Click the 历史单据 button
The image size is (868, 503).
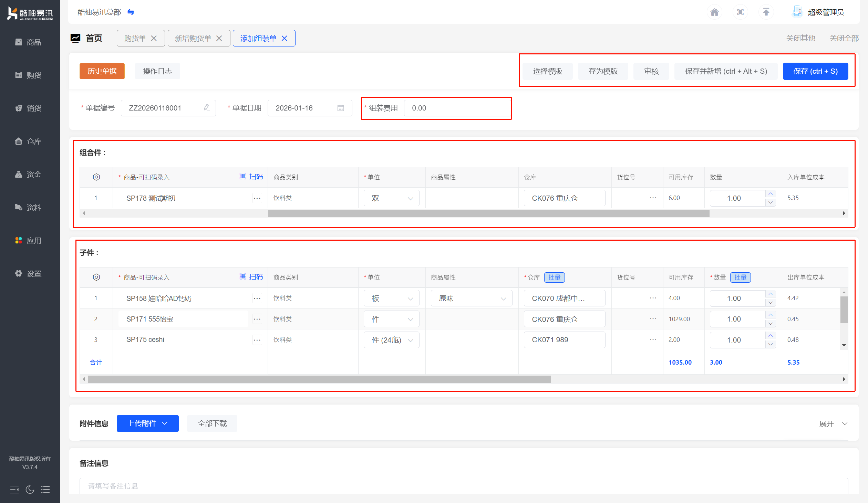point(102,71)
